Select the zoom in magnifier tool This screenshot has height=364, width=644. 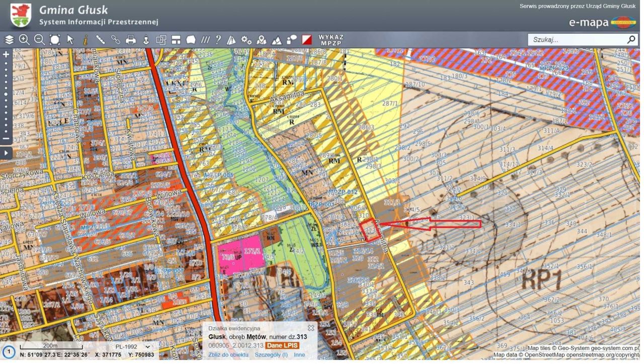click(x=24, y=40)
